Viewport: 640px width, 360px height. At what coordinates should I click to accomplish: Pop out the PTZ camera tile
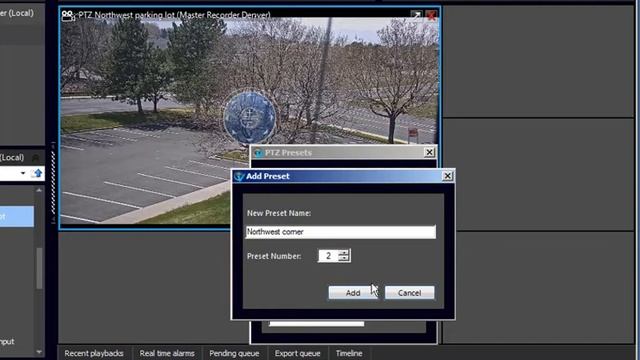pos(416,16)
